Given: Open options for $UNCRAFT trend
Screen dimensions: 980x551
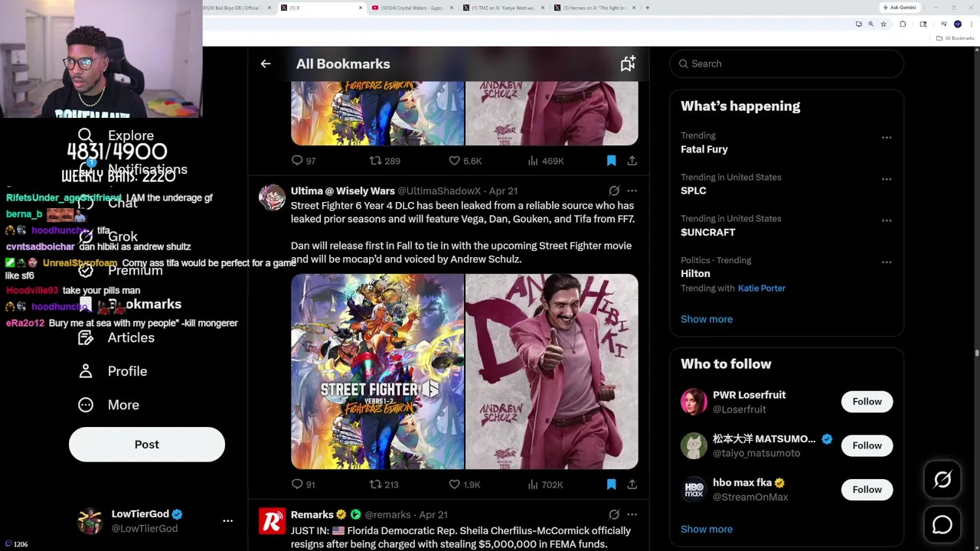Looking at the screenshot, I should 887,220.
